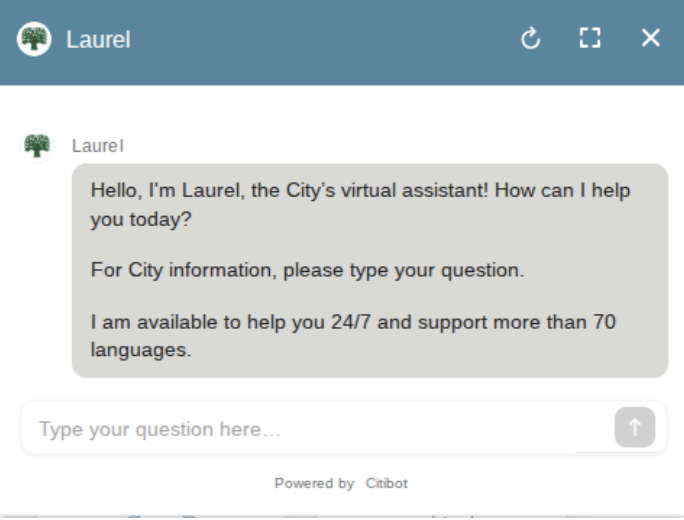Viewport: 684px width, 520px height.
Task: Click the 'available 24/7' sentence
Action: tap(353, 322)
